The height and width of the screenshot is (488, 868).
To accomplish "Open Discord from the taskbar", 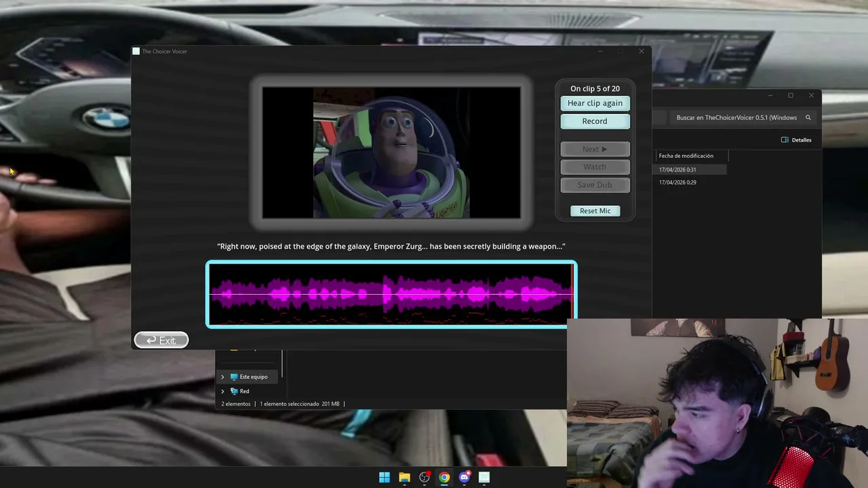I will tap(465, 477).
